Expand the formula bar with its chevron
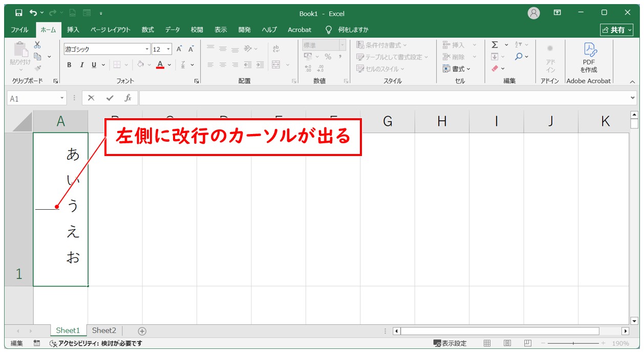This screenshot has width=644, height=353. [x=633, y=98]
